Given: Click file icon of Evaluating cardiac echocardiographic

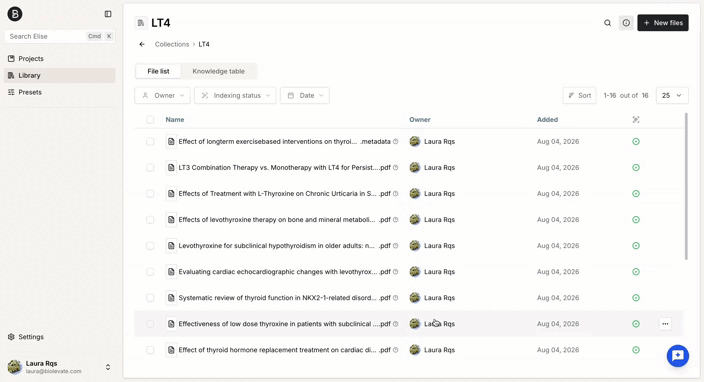Looking at the screenshot, I should click(x=171, y=272).
